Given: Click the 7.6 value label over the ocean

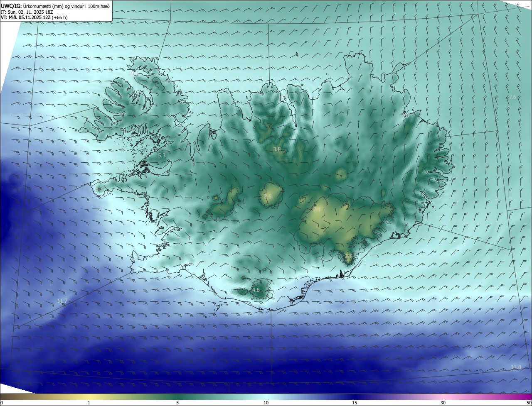Looking at the screenshot, I should click(x=512, y=97).
